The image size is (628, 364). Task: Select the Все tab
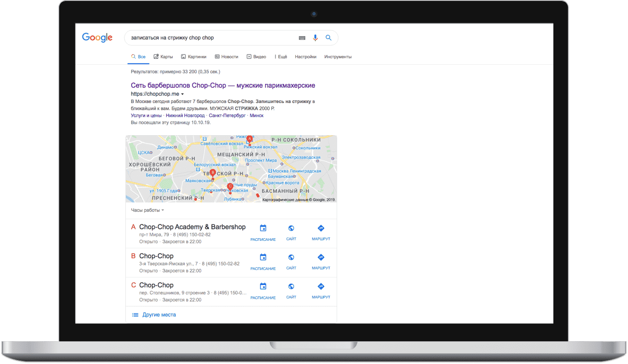point(138,57)
